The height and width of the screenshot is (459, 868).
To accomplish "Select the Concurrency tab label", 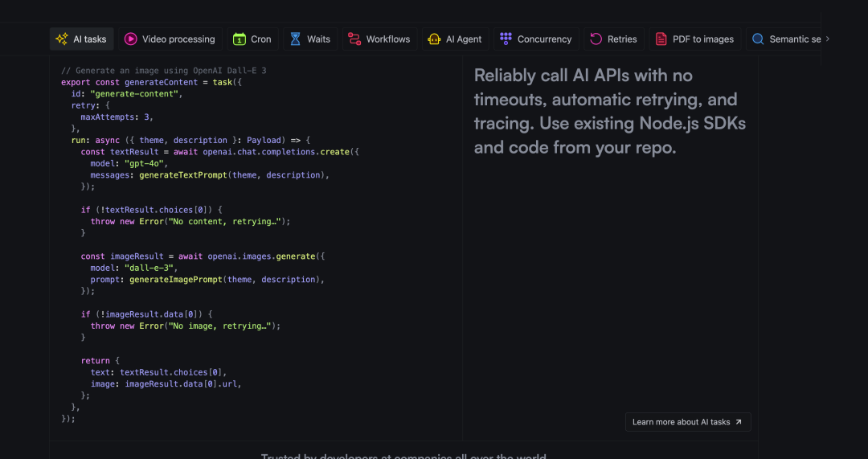I will click(x=544, y=39).
